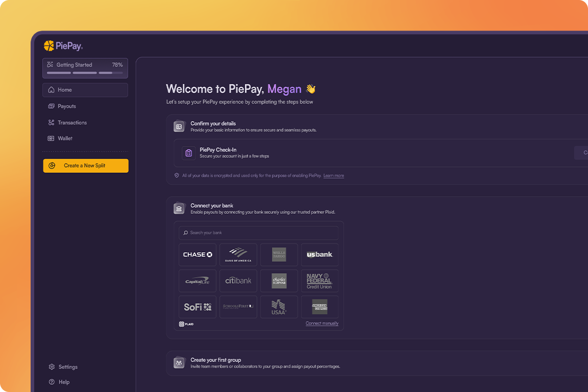Click the pie icon on Create a New Split
The image size is (588, 392).
pos(52,166)
